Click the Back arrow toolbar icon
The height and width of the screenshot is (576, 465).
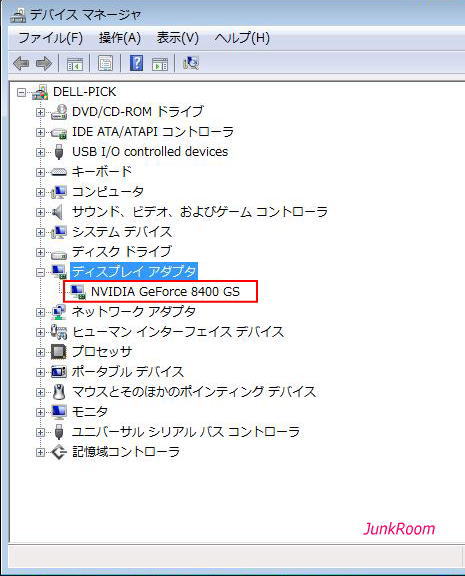(x=21, y=64)
